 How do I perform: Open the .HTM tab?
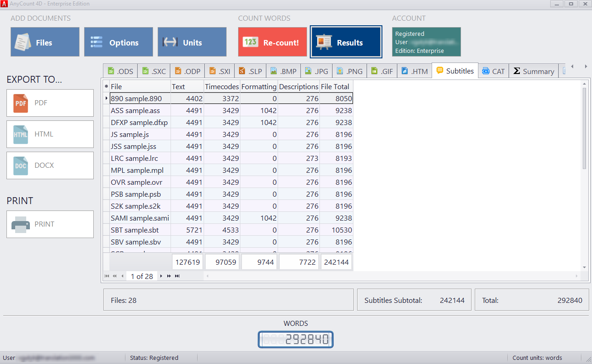click(x=415, y=71)
